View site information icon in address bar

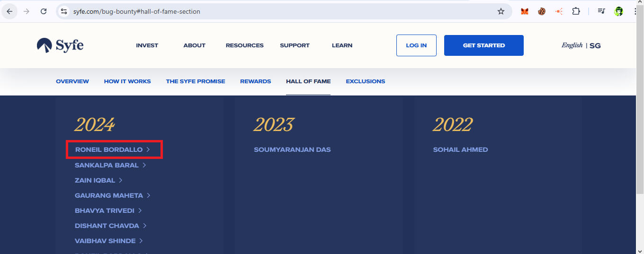click(64, 11)
